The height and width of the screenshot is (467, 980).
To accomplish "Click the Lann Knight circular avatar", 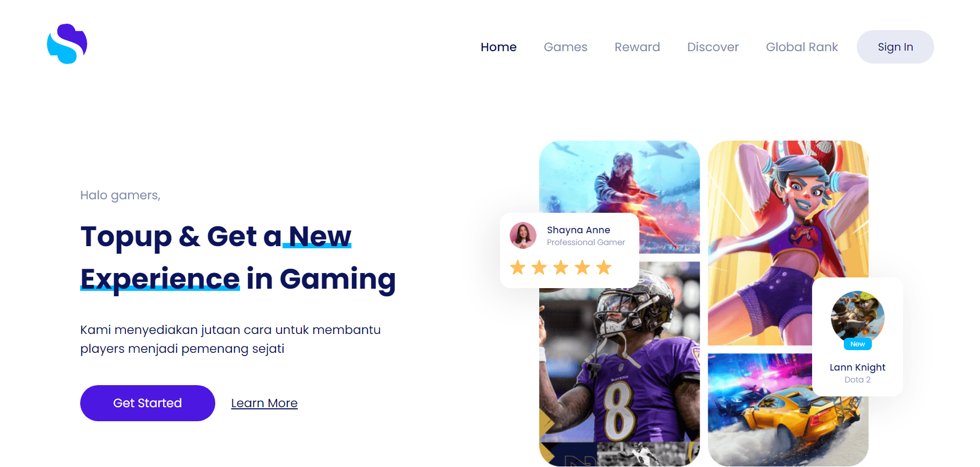I will (x=857, y=318).
